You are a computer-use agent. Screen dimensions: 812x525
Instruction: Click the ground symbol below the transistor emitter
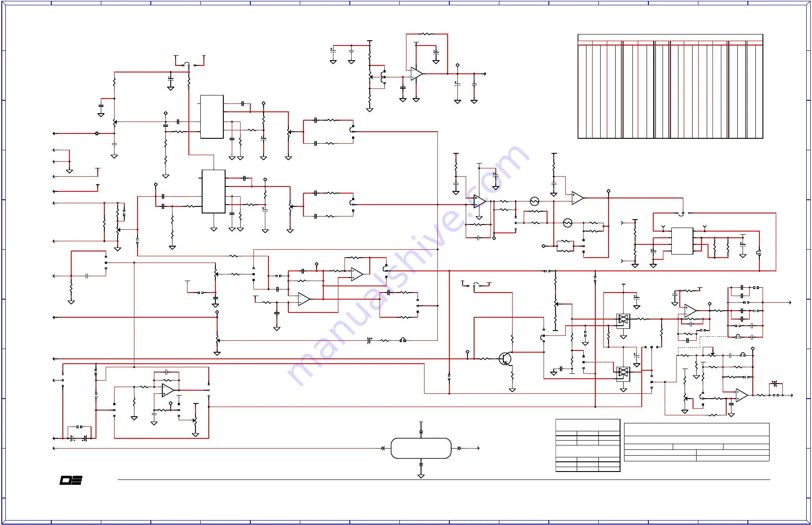[512, 390]
